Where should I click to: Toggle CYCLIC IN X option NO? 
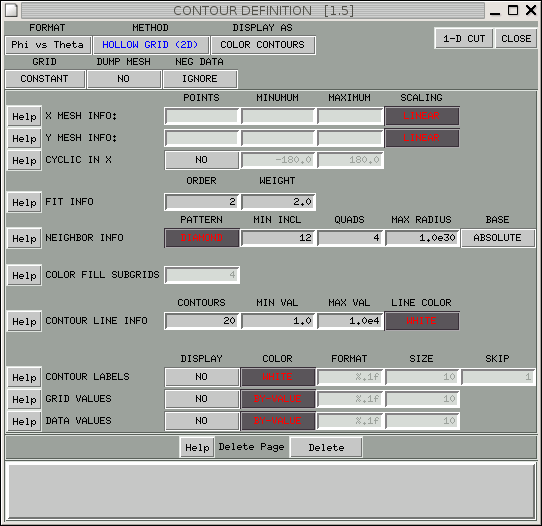202,160
